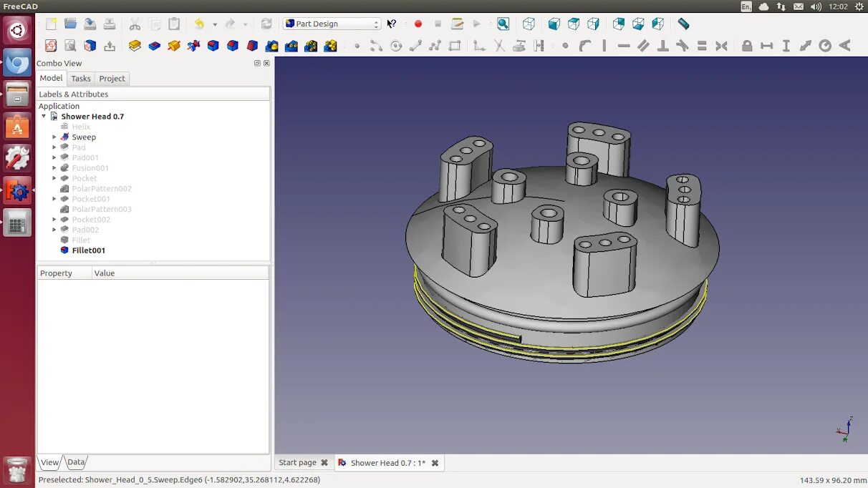Select the Pocket tool icon
Viewport: 868px width, 488px height.
coord(154,46)
